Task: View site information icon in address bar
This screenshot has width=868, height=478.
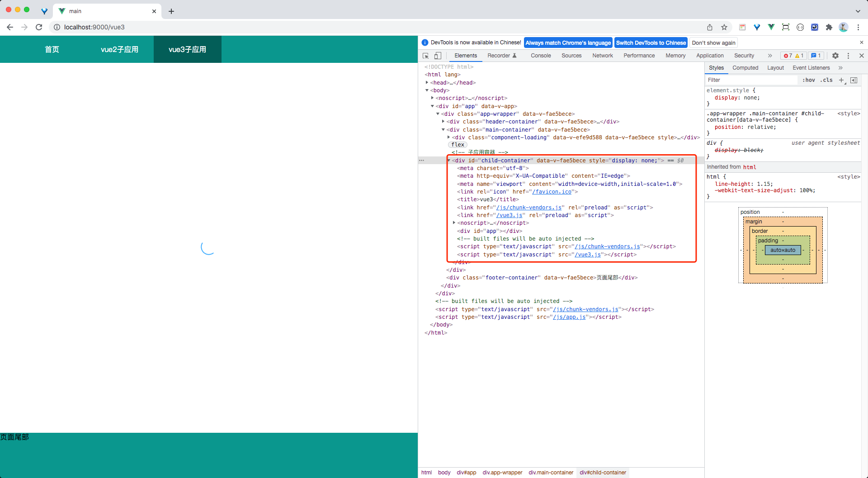Action: [x=57, y=27]
